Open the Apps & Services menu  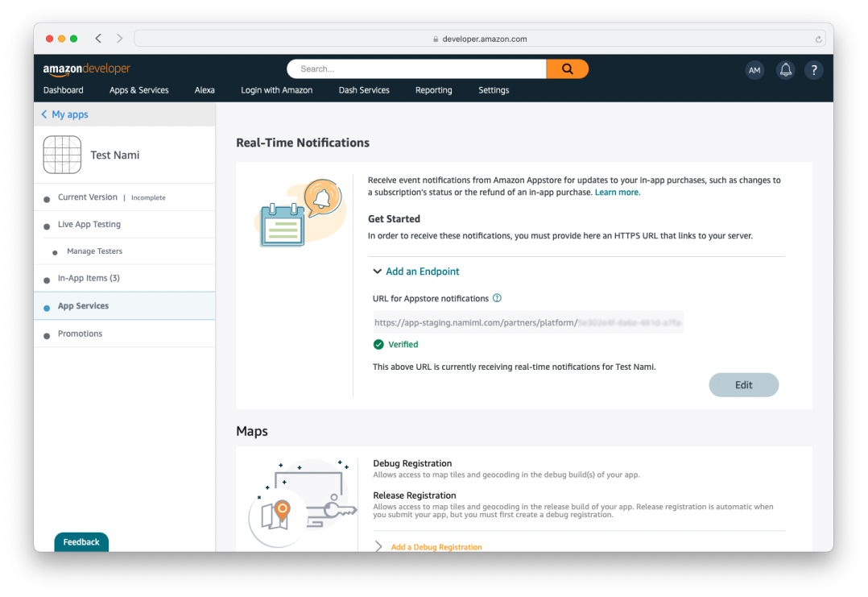139,89
